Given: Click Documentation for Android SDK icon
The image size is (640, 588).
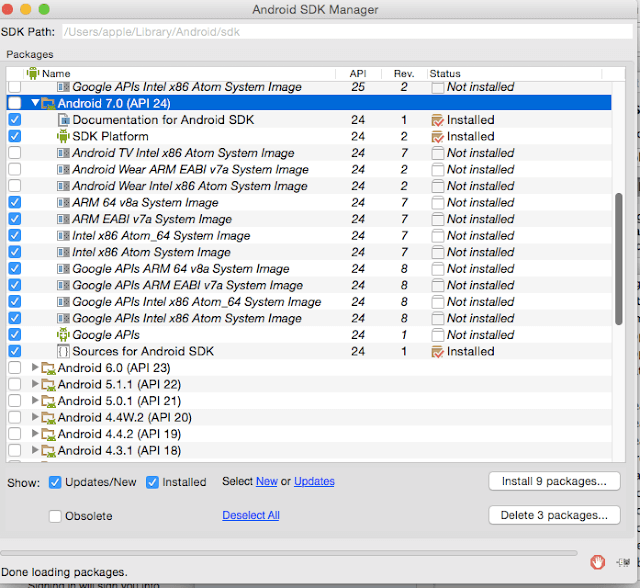Looking at the screenshot, I should (63, 120).
